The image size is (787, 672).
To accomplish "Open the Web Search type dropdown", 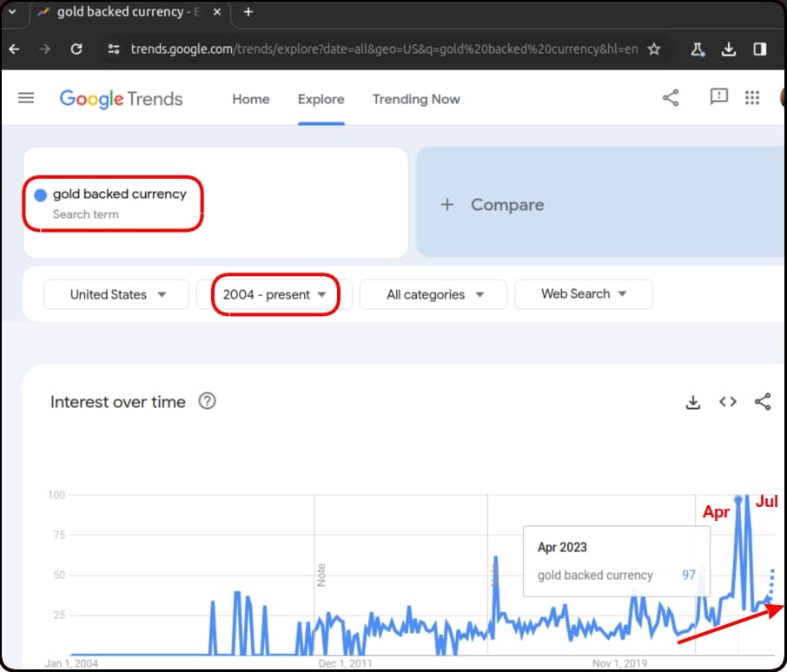I will coord(583,293).
